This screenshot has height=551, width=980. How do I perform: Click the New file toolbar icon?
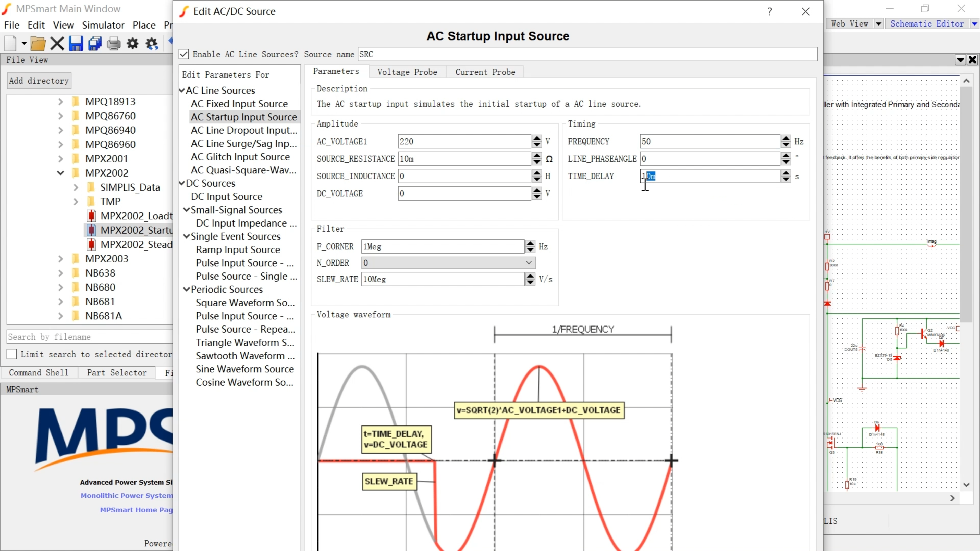point(11,43)
